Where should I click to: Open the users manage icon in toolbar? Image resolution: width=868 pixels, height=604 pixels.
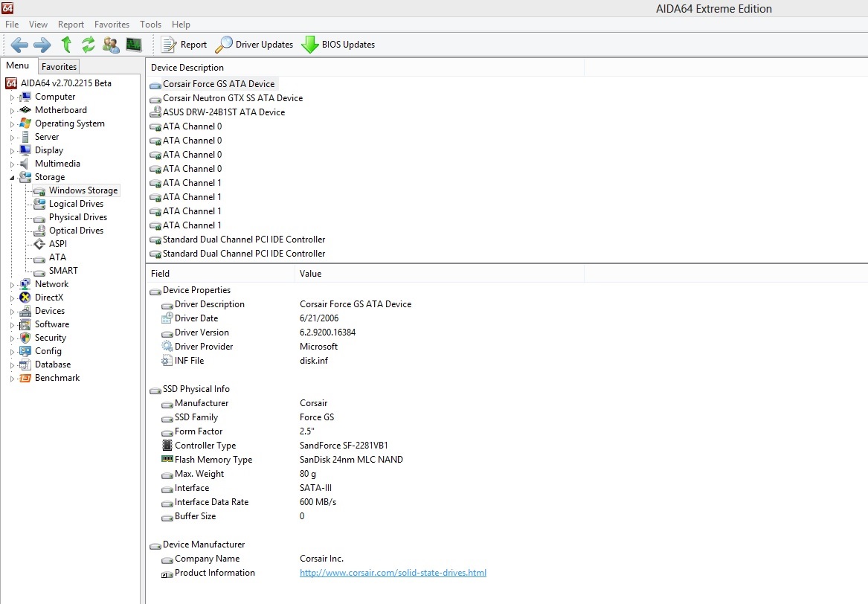(111, 45)
